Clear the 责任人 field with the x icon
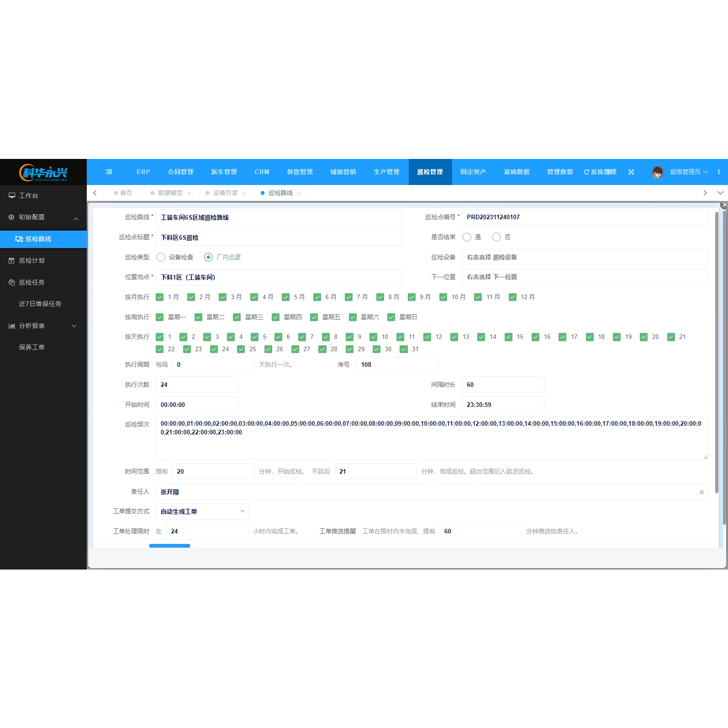 coord(702,492)
